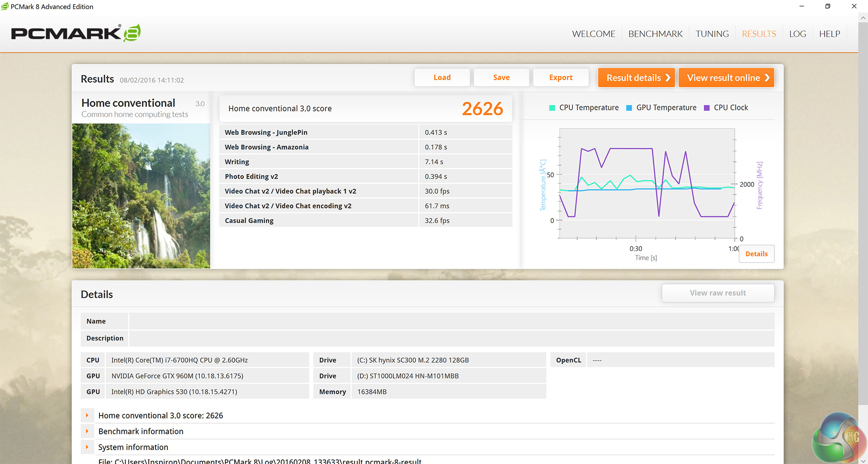Expand the System information section

(87, 447)
